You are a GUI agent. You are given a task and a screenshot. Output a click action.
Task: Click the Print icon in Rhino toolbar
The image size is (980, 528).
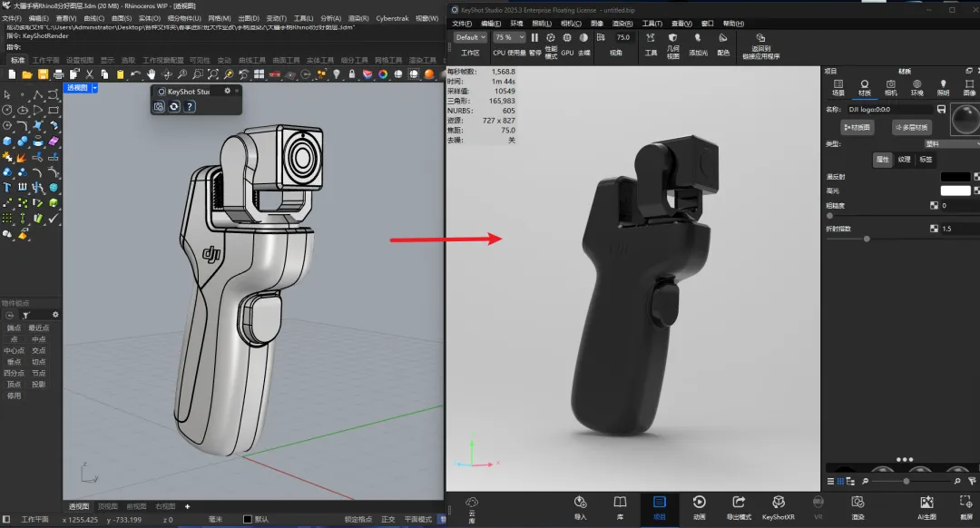point(58,74)
